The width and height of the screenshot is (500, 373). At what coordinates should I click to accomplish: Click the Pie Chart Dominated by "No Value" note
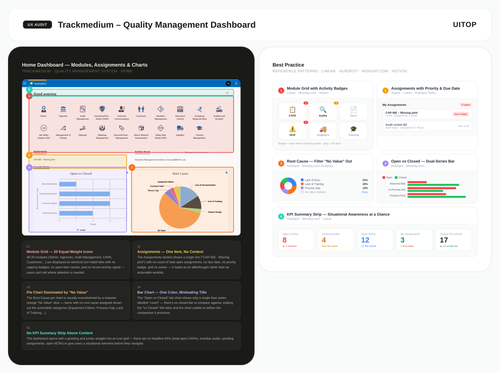(76, 301)
